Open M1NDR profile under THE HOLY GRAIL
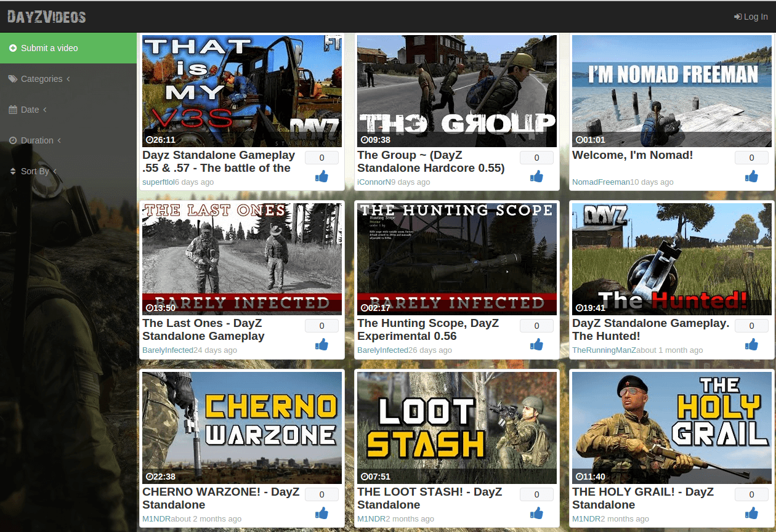776x532 pixels. 586,519
